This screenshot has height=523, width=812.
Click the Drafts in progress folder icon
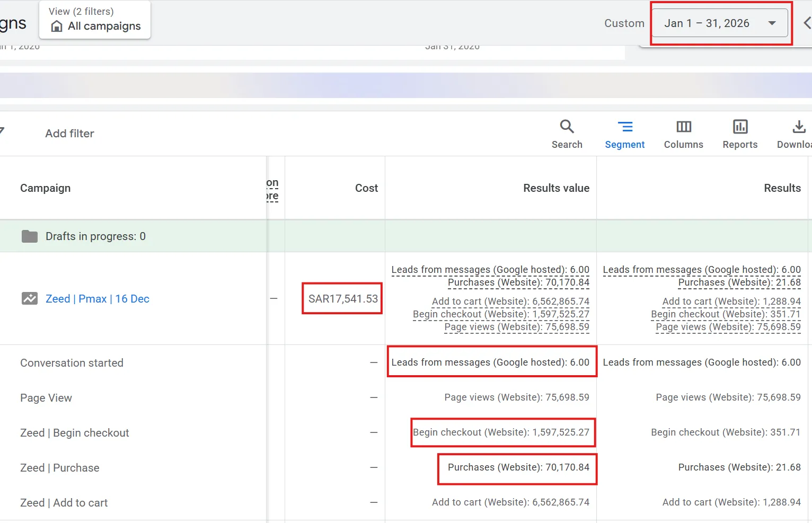click(x=30, y=236)
